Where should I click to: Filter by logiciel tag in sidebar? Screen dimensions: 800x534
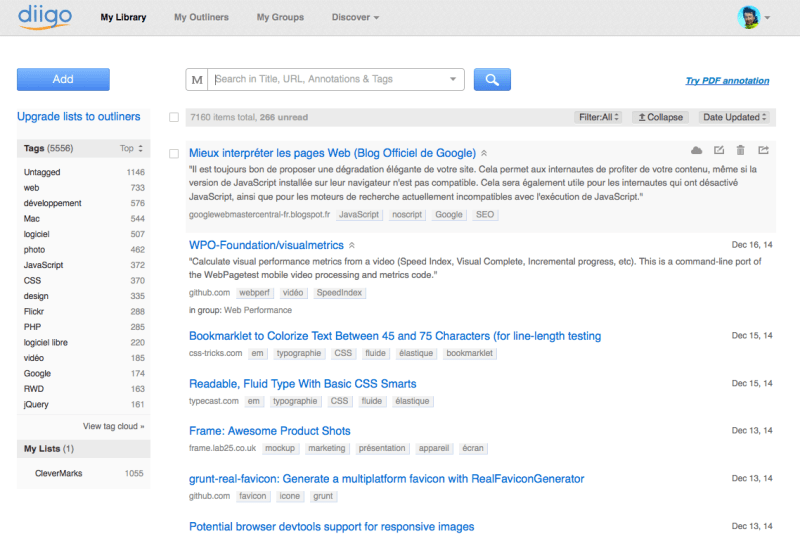(36, 234)
